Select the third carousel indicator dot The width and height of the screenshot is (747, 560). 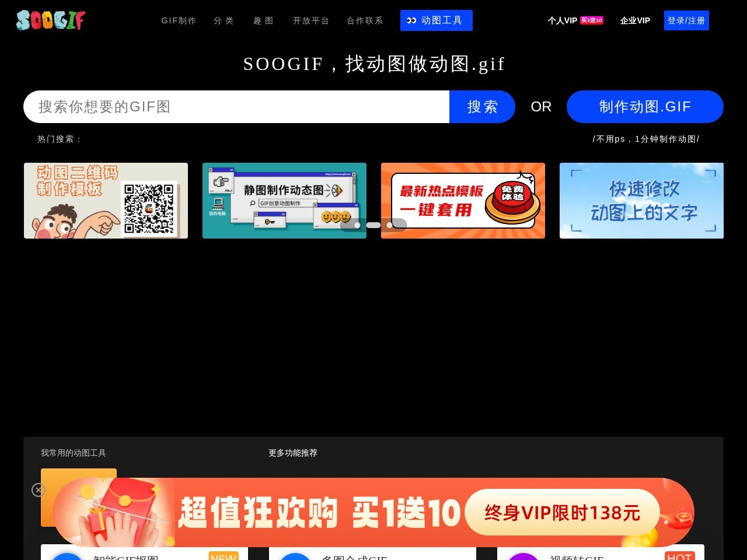pyautogui.click(x=390, y=225)
